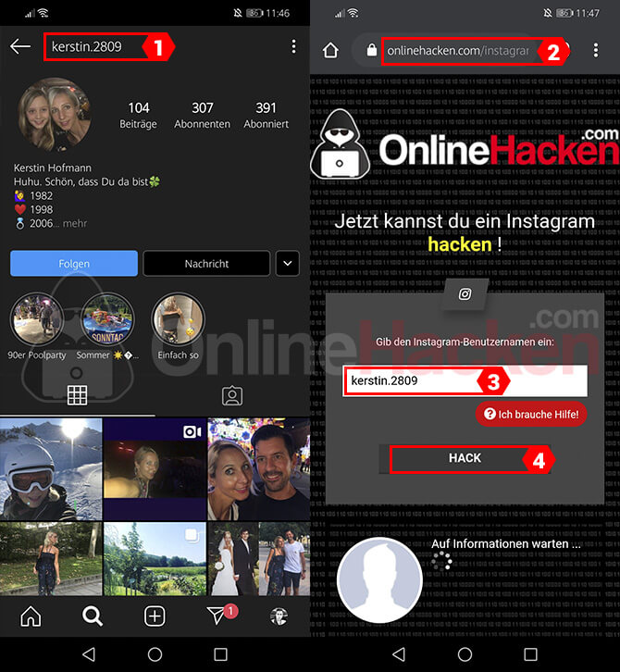Tap Android recent apps square under Instagram
620x672 pixels.
(220, 654)
